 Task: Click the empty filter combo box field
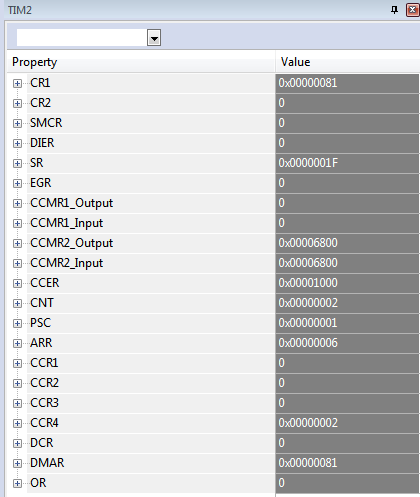82,37
